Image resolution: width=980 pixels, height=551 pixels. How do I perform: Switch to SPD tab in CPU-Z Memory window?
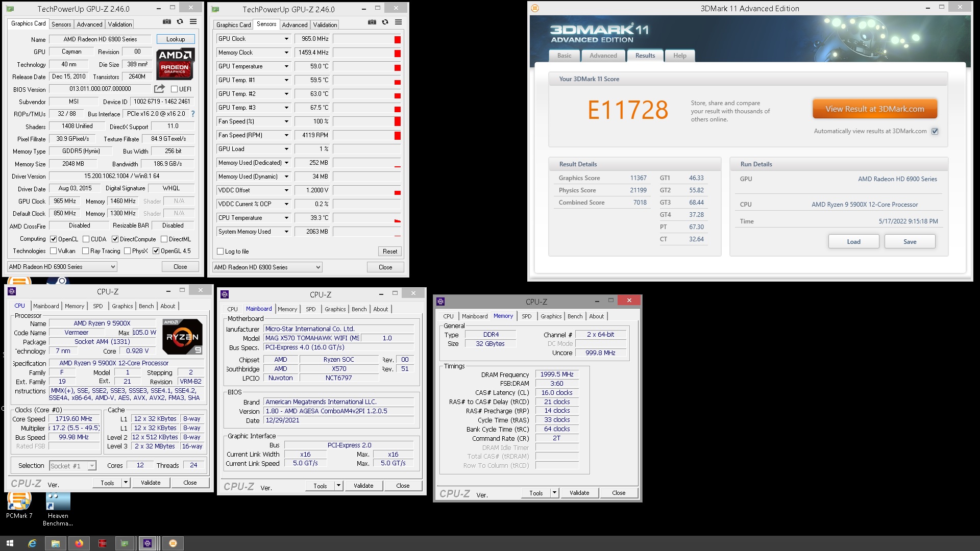(x=527, y=316)
